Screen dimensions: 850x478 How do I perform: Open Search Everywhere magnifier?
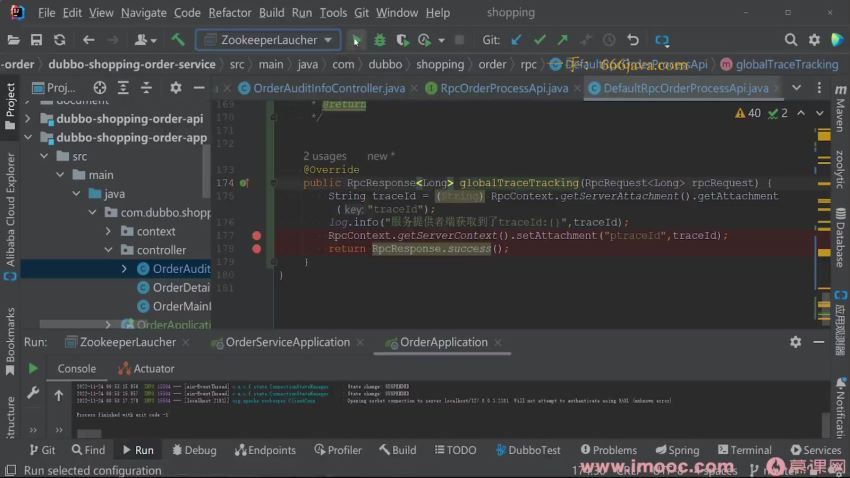pyautogui.click(x=791, y=40)
